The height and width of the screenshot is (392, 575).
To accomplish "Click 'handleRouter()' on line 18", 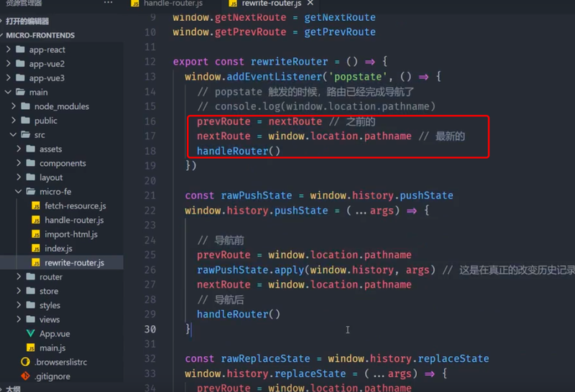I will coord(239,151).
